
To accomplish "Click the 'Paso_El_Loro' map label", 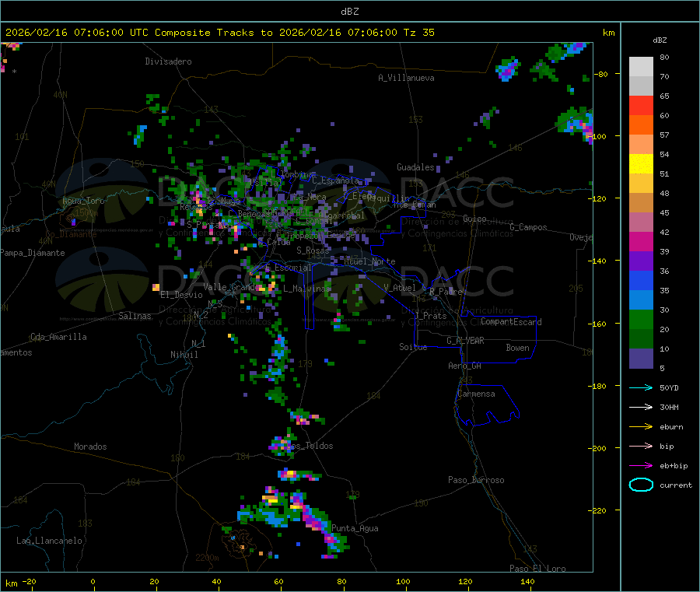I will coord(537,569).
